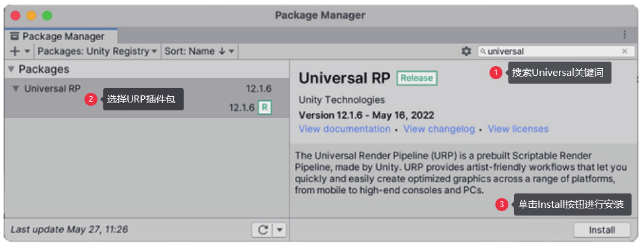Open the View documentation link
This screenshot has height=244, width=644.
[x=344, y=129]
